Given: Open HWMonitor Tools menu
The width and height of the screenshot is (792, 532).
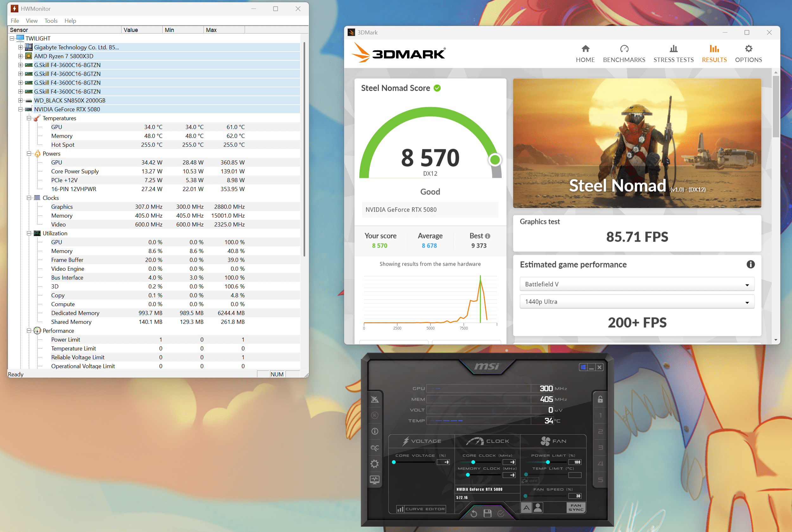Looking at the screenshot, I should [x=51, y=21].
